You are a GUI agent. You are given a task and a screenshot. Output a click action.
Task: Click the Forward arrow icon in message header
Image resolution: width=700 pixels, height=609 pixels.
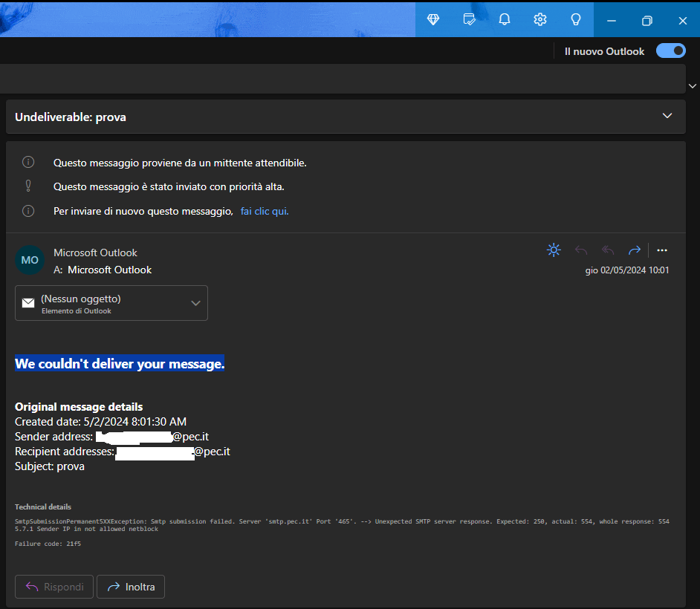coord(635,250)
